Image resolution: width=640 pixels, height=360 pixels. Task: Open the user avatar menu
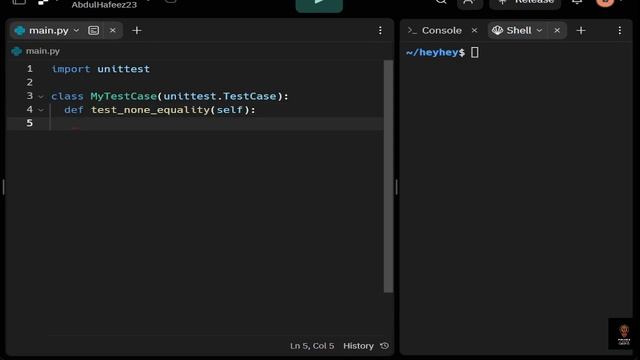coord(605,2)
